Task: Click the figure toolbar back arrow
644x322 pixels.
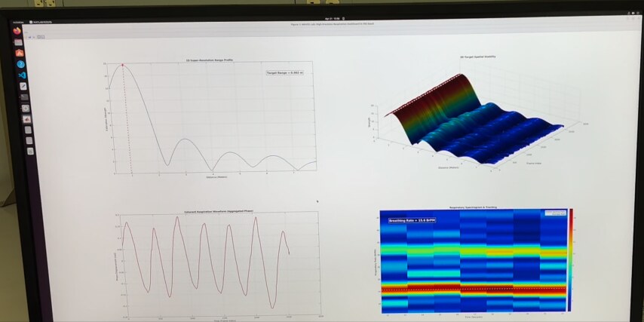Action: click(x=32, y=37)
